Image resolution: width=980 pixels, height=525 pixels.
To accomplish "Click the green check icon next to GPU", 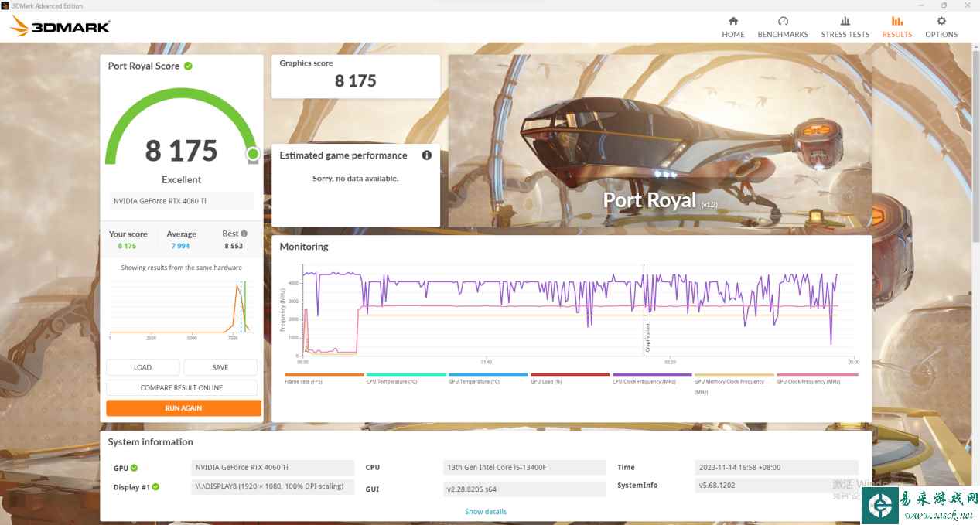I will click(135, 468).
